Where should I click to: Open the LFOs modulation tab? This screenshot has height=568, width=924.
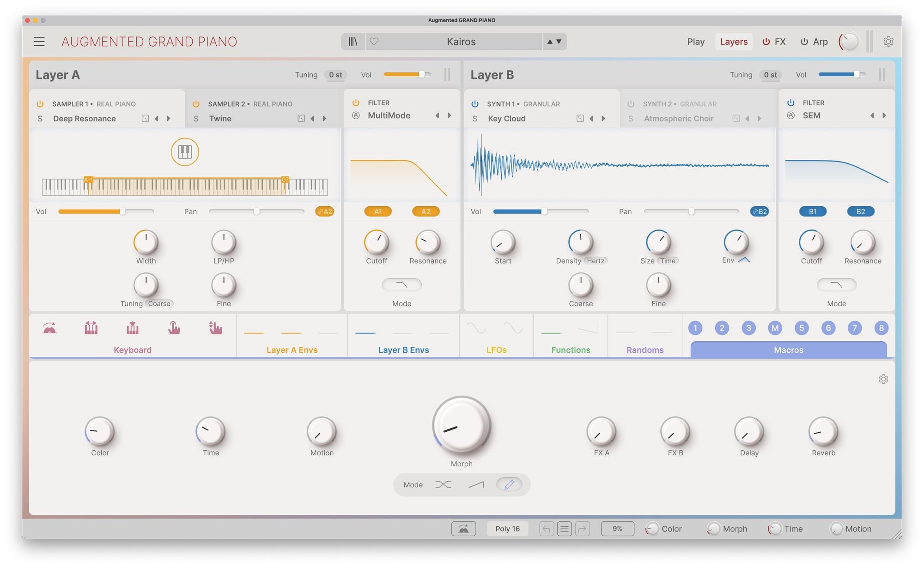496,350
